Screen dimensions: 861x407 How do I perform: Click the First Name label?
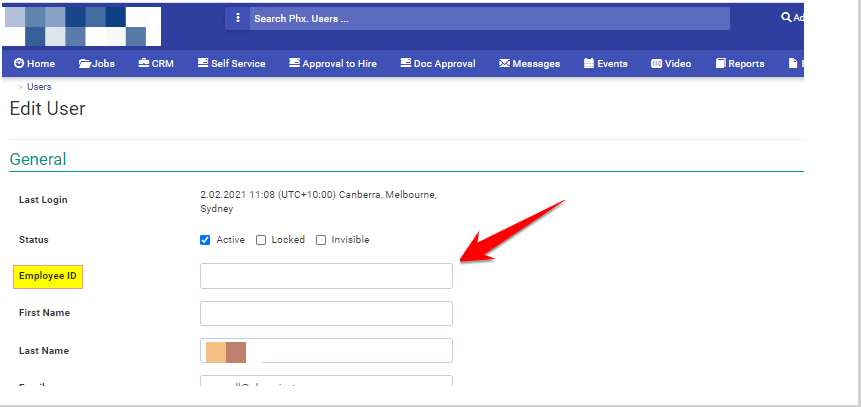pyautogui.click(x=44, y=313)
